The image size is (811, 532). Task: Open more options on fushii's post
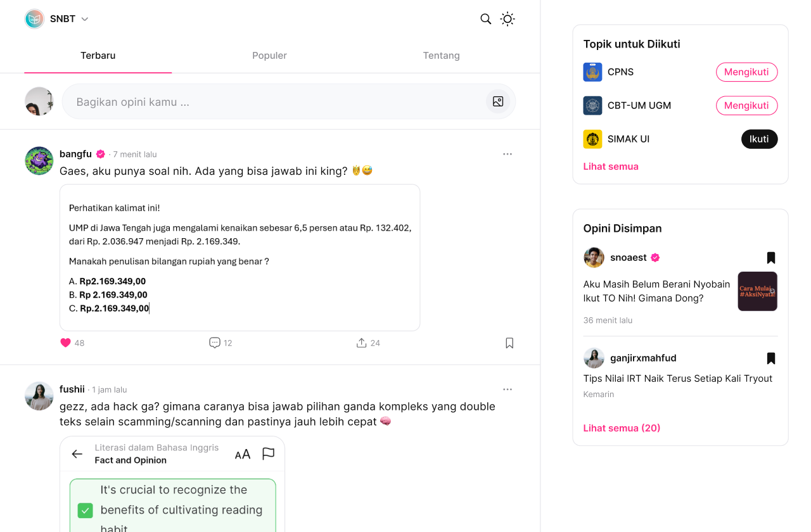tap(508, 389)
